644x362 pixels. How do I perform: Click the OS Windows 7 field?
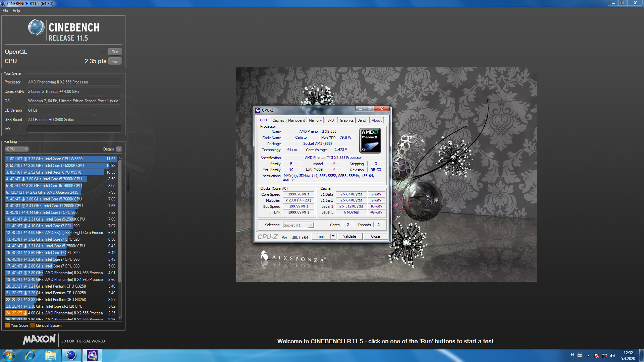(74, 101)
